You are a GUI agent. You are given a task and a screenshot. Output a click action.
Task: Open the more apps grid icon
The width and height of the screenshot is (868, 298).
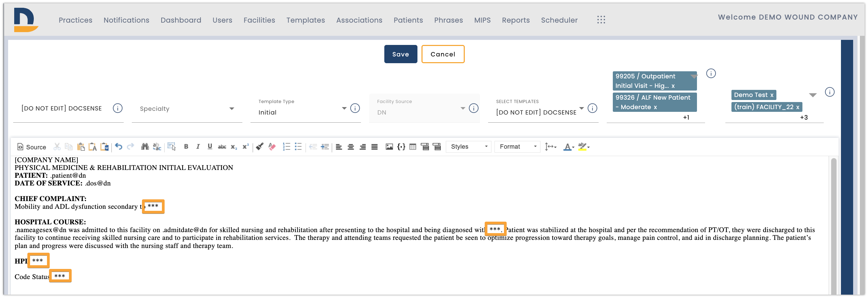pos(601,20)
